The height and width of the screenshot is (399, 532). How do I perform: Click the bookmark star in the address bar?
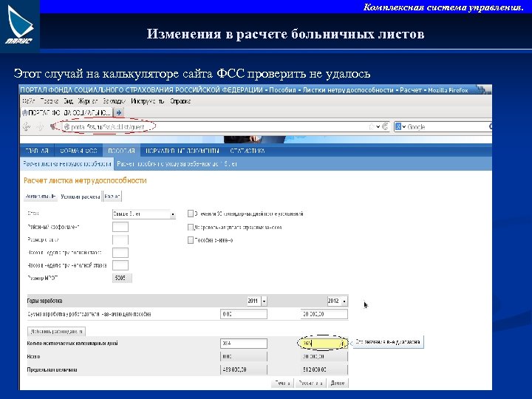coord(372,126)
